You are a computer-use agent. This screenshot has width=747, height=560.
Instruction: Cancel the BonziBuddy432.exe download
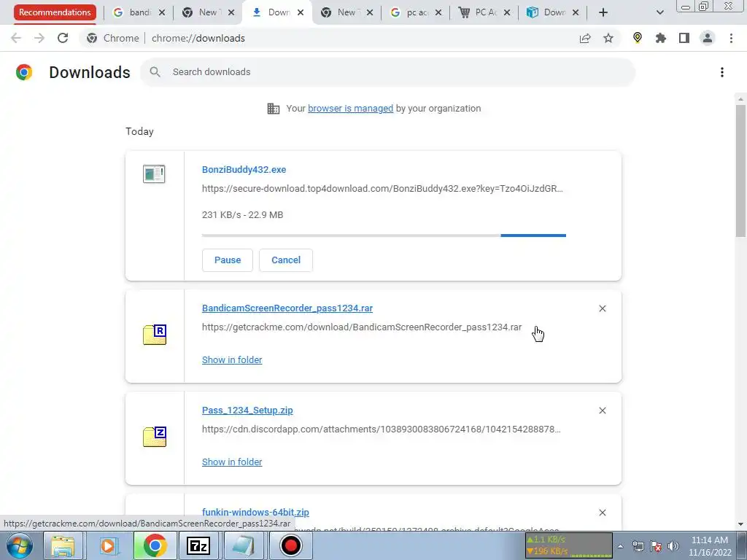(286, 260)
